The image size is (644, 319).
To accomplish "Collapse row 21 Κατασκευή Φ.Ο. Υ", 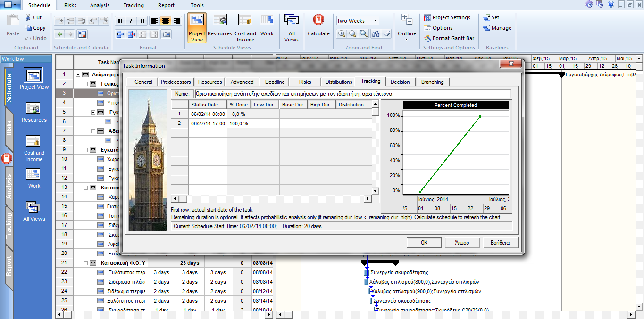I will (85, 263).
